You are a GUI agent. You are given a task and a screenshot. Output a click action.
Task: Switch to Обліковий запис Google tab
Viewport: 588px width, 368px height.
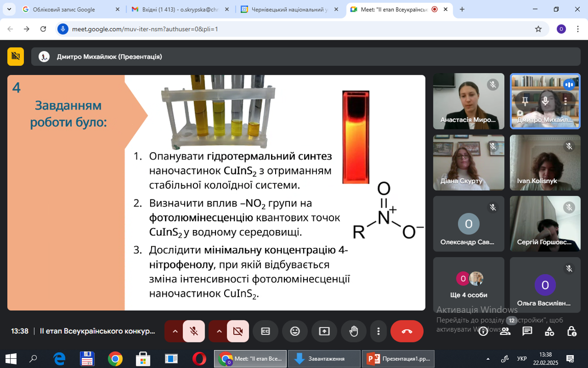[x=71, y=9]
